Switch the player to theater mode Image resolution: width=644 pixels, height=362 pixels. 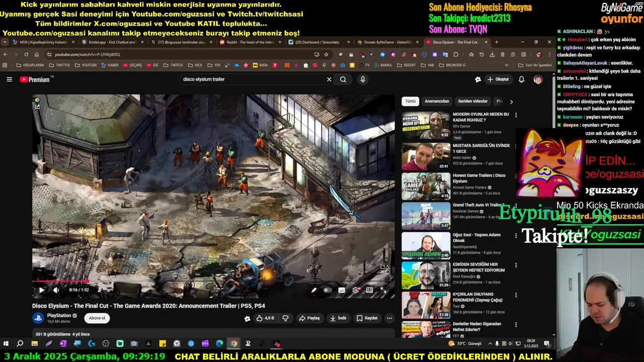pos(369,290)
